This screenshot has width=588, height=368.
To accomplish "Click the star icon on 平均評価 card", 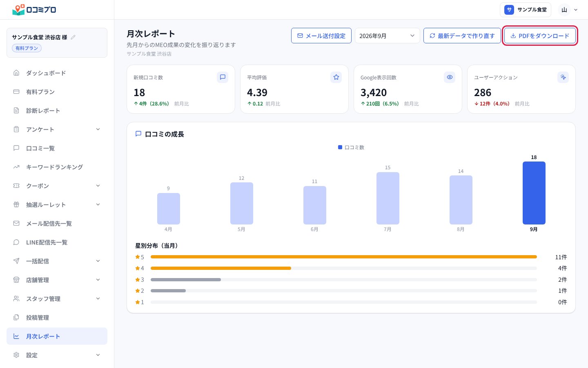I will tap(336, 77).
